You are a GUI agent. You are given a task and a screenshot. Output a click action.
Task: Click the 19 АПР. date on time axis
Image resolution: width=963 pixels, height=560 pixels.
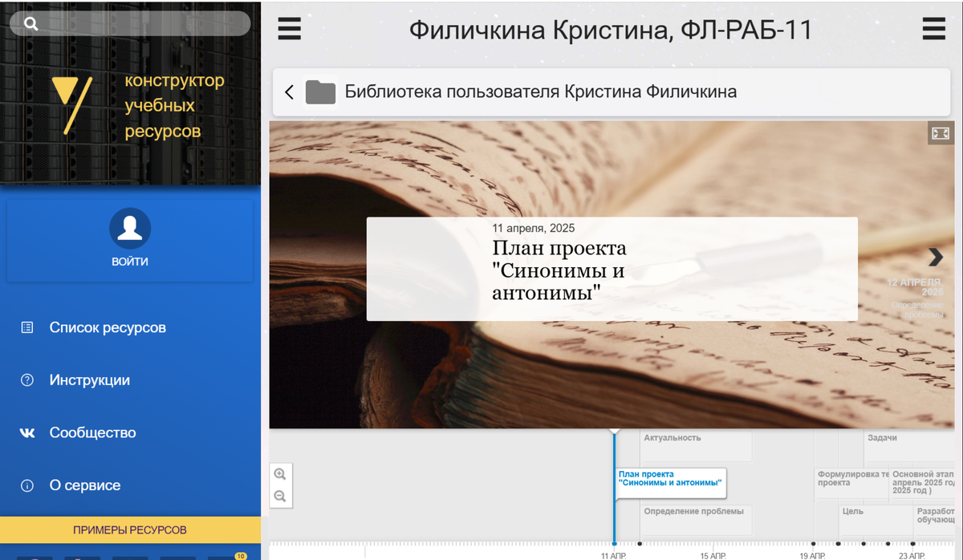[812, 555]
